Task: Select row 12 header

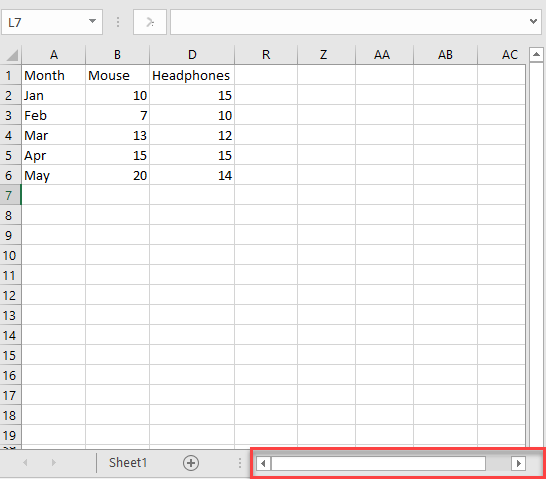Action: pos(10,295)
